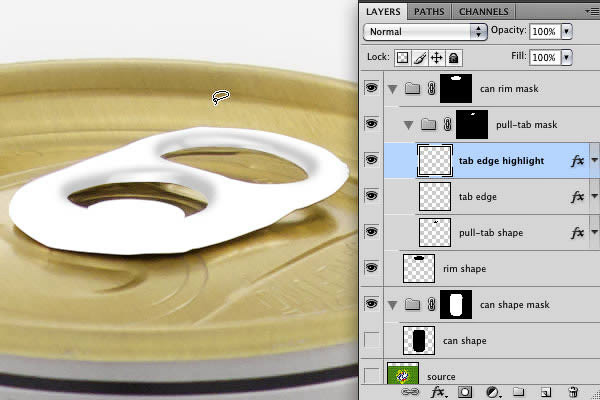Click the Opacity 100% value field
600x400 pixels.
point(545,31)
